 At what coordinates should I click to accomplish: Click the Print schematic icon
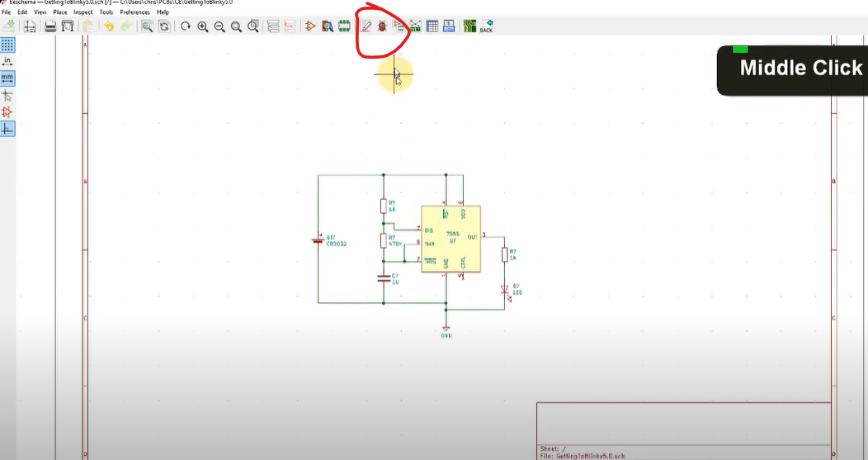coord(50,26)
